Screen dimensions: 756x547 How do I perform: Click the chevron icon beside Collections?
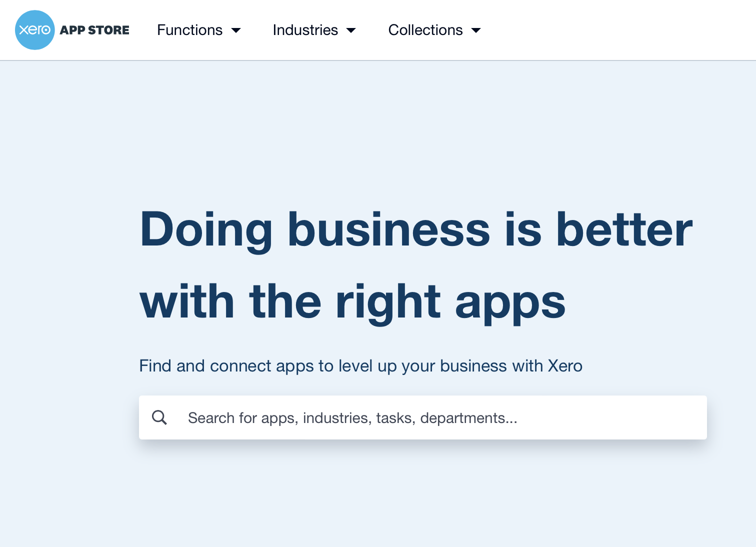click(x=475, y=30)
